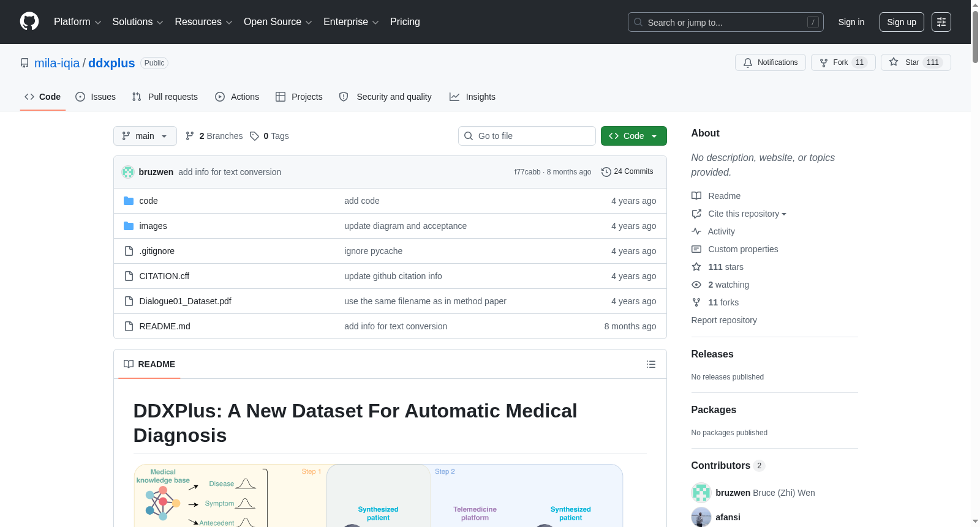Click the 'update diagram and acceptance' commit message
The height and width of the screenshot is (527, 980).
coord(405,226)
